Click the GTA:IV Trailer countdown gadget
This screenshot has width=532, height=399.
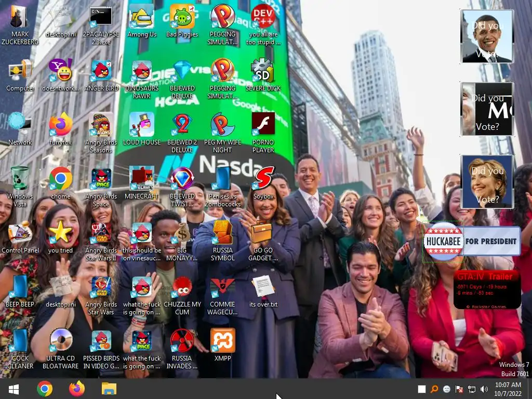point(487,289)
